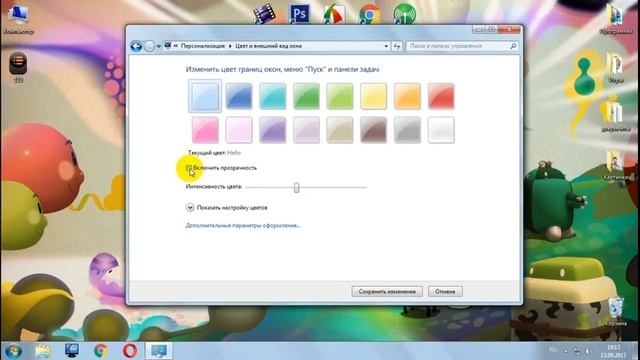The height and width of the screenshot is (360, 640).
Task: Click the color intensity slider handle
Action: pos(297,187)
